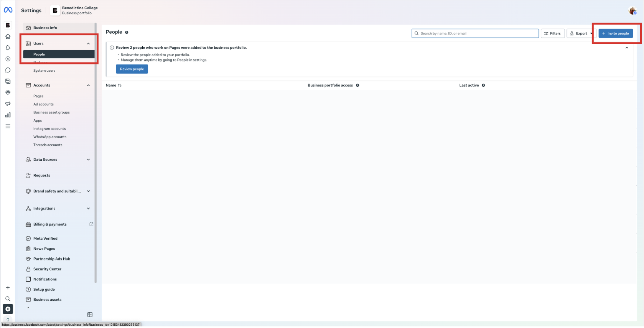Expand the Data Sources section

point(88,160)
